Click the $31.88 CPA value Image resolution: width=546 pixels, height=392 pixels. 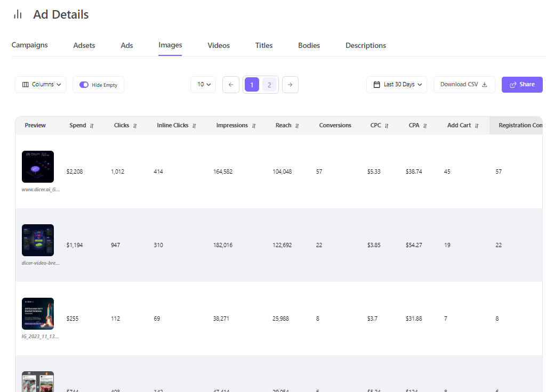point(414,318)
